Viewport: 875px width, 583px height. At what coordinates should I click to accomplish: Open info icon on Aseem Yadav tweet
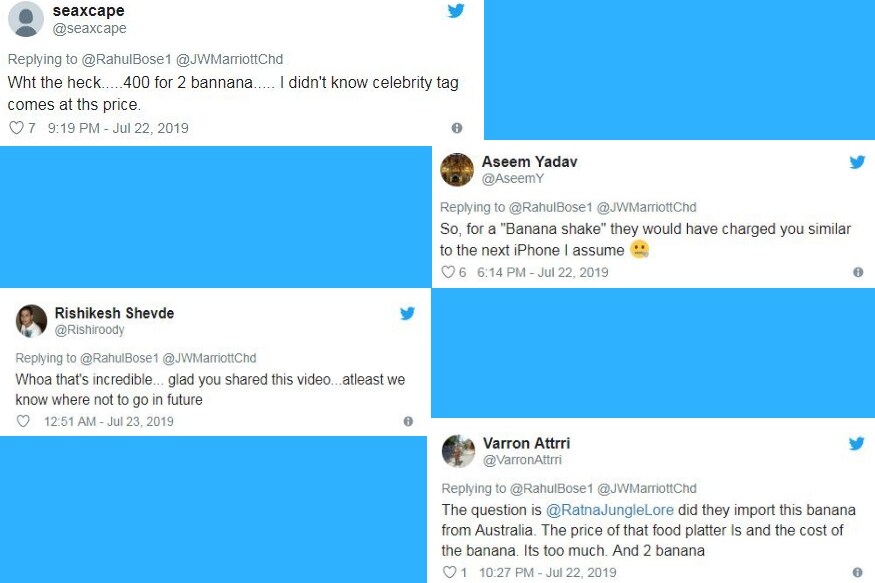point(858,272)
